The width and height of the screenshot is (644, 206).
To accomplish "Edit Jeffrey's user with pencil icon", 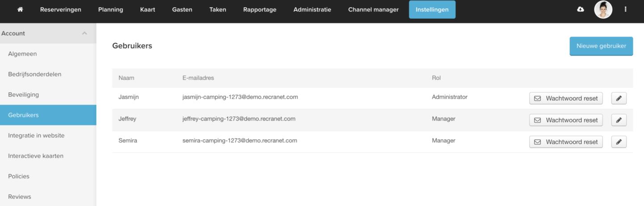I will click(619, 120).
